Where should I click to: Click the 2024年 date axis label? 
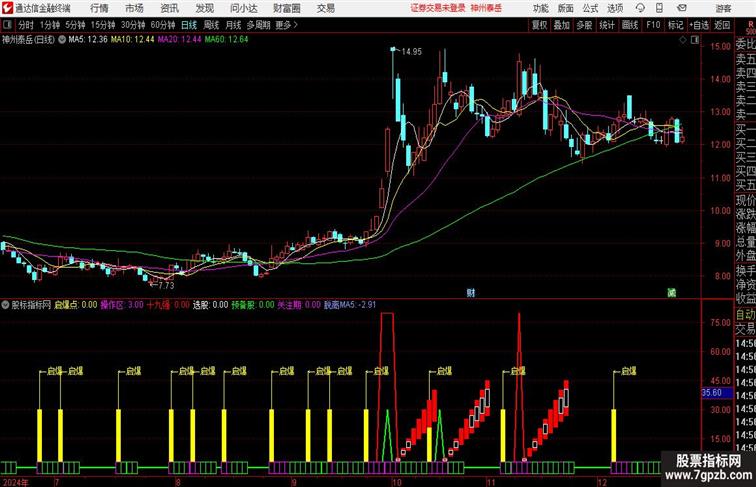pos(15,482)
